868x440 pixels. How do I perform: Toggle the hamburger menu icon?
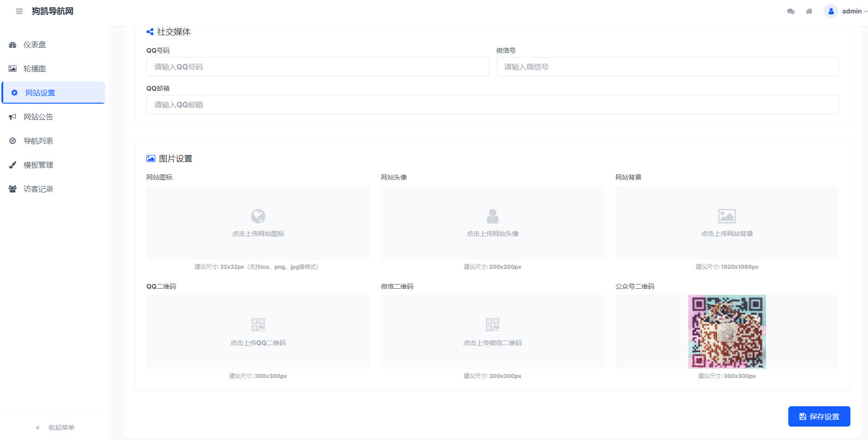coord(19,11)
